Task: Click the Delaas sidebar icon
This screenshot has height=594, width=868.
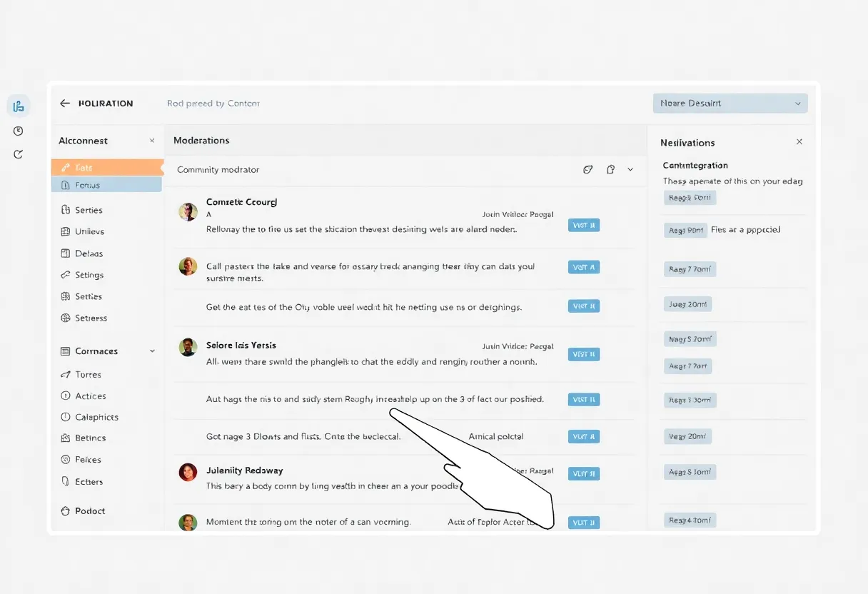Action: 66,253
